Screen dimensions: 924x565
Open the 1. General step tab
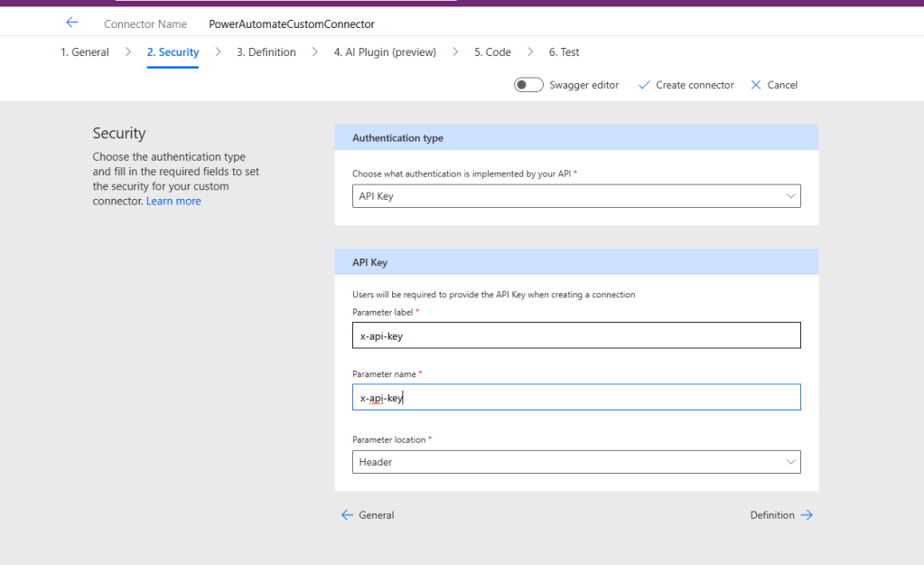tap(85, 52)
